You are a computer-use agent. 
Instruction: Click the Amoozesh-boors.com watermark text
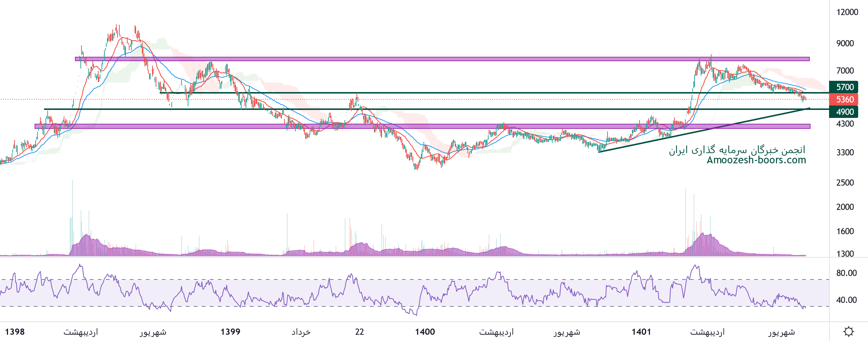click(756, 160)
